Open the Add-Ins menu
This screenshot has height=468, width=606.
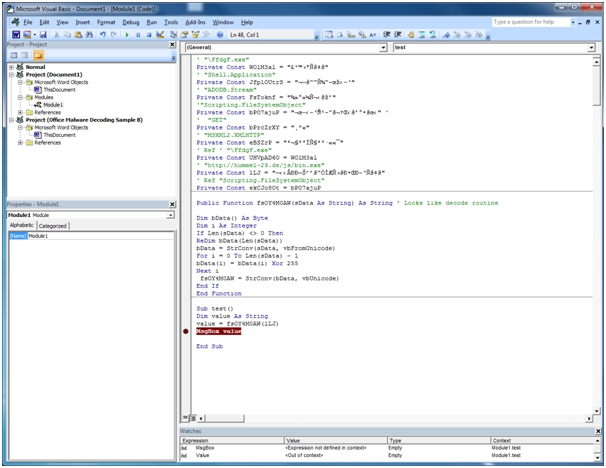[x=195, y=22]
